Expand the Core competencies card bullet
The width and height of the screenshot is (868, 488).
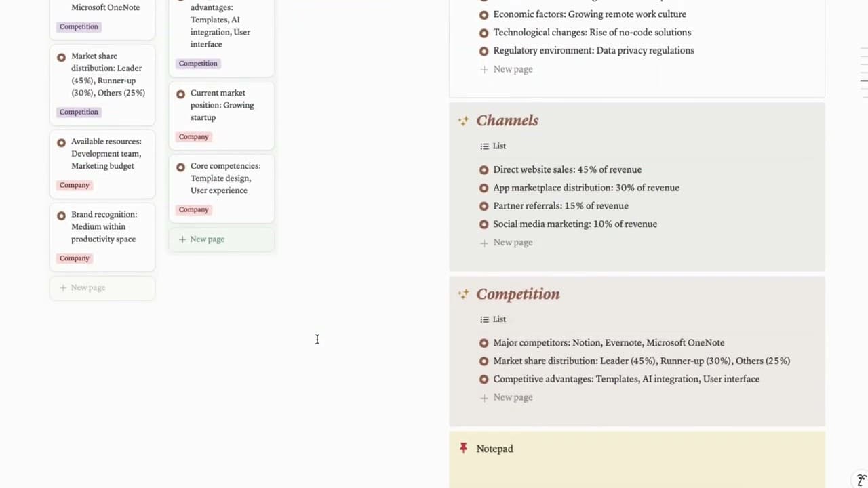[180, 167]
